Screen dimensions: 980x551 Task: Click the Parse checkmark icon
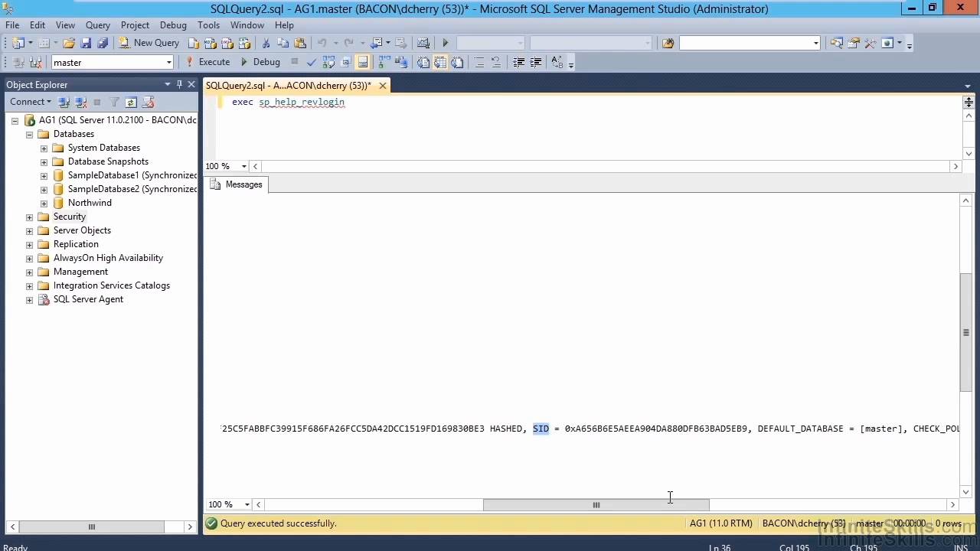[x=312, y=62]
